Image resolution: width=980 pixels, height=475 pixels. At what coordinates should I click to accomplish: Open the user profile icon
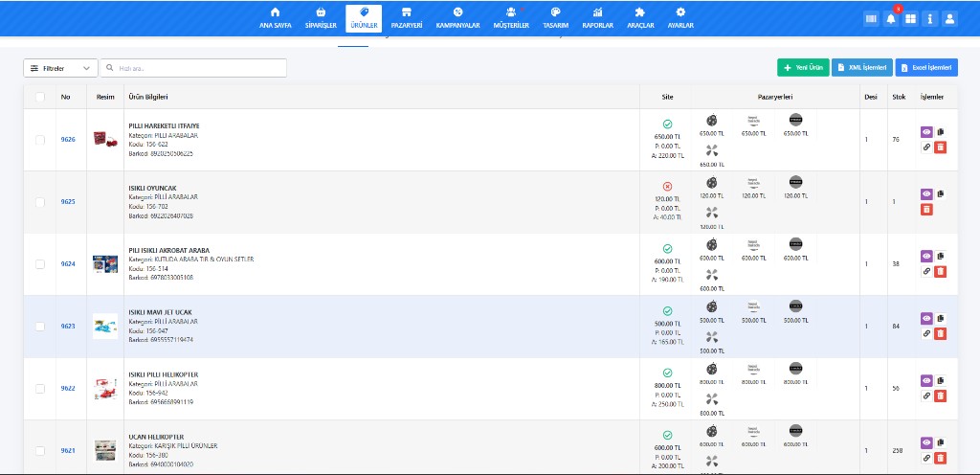pos(950,19)
